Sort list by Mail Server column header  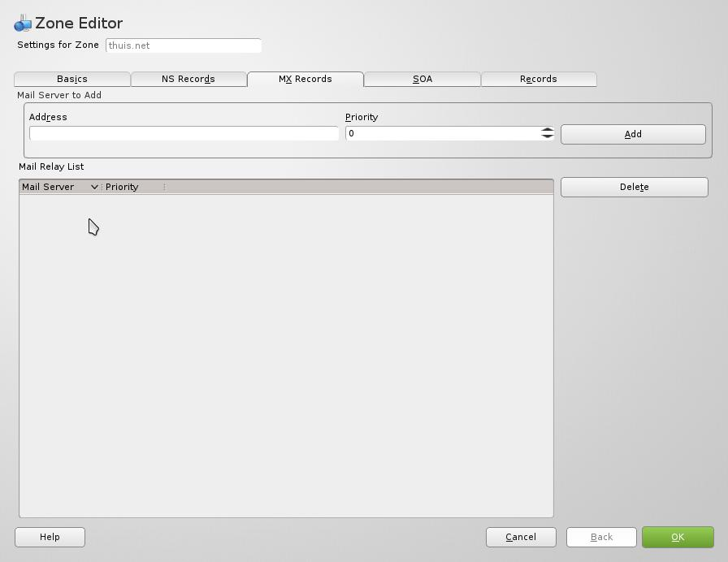(49, 187)
